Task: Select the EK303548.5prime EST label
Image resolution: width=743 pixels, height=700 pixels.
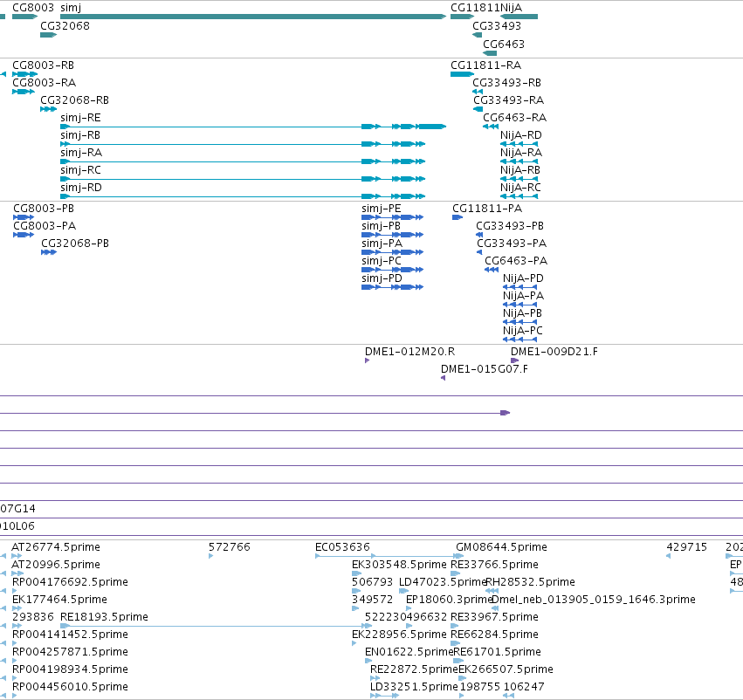Action: 400,565
